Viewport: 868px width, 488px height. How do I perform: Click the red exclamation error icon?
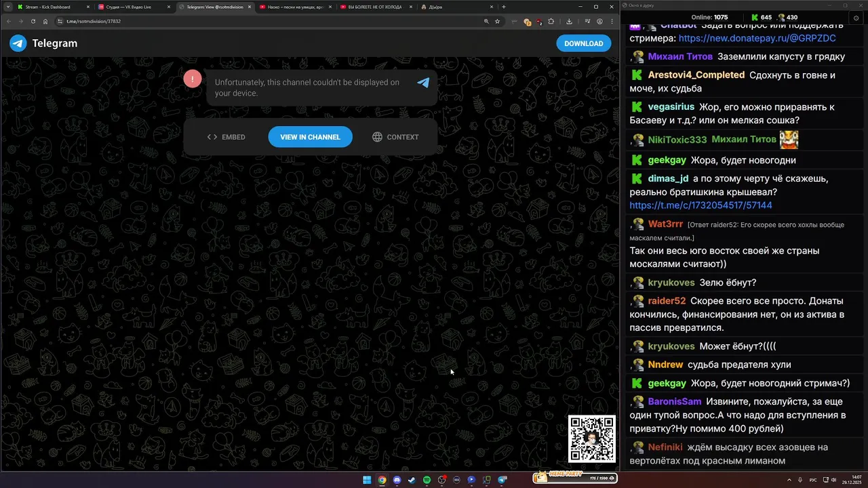pos(193,79)
